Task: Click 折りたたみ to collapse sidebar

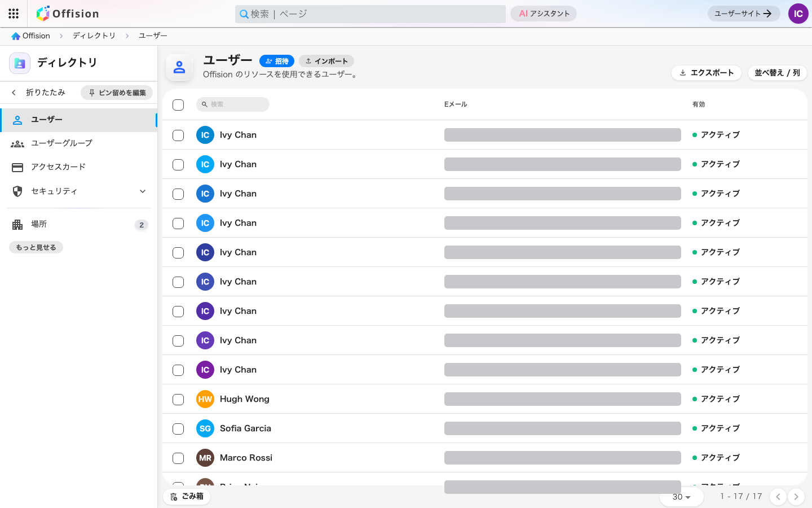Action: [46, 93]
